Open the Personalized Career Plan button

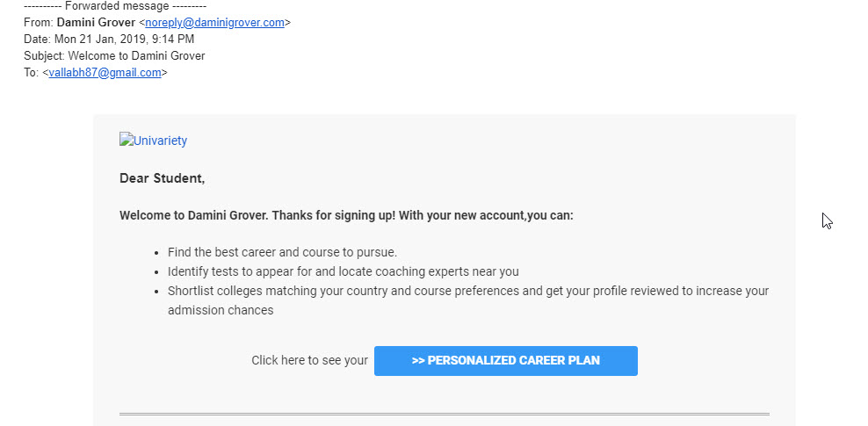(505, 361)
